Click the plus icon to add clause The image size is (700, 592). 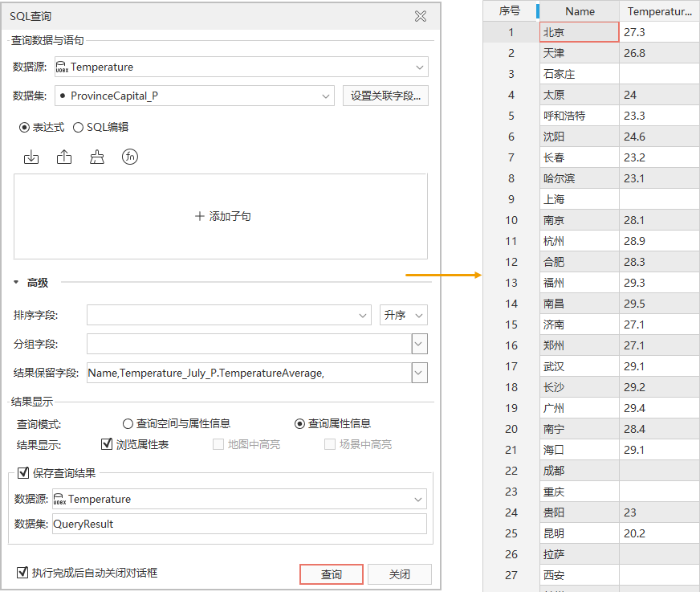point(199,216)
